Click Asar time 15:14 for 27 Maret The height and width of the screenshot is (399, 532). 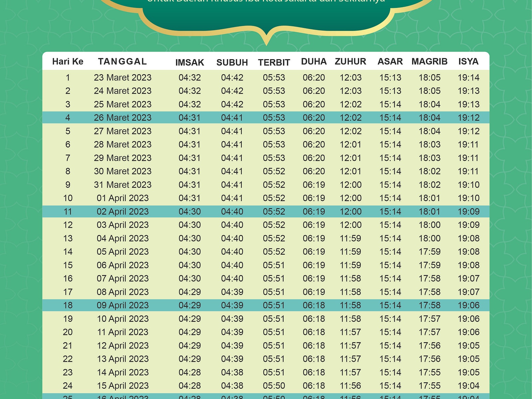[390, 131]
